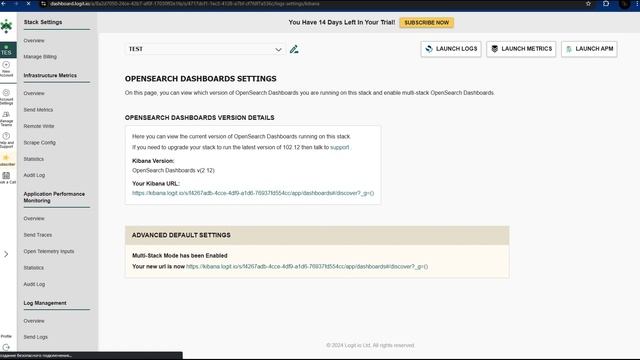
Task: Open Log Management Overview
Action: coord(34,321)
